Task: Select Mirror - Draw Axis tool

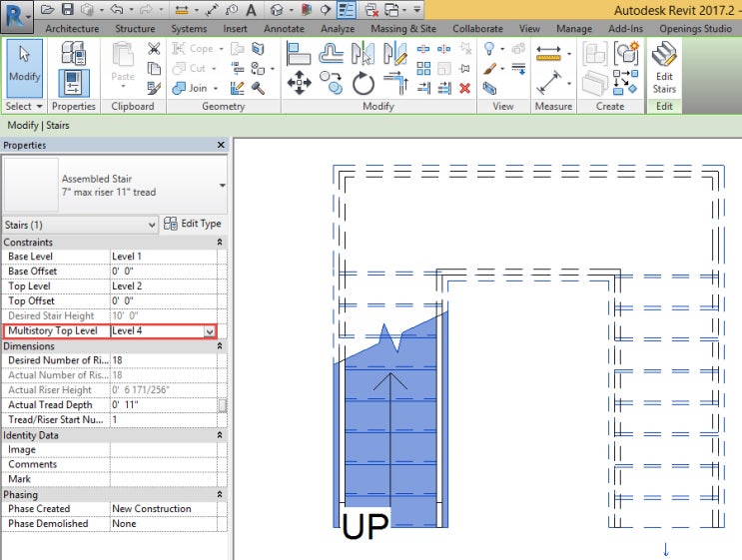Action: 394,54
